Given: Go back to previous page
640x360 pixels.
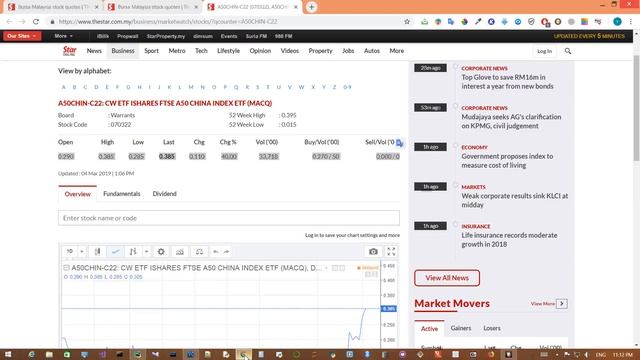Looking at the screenshot, I should coord(9,22).
